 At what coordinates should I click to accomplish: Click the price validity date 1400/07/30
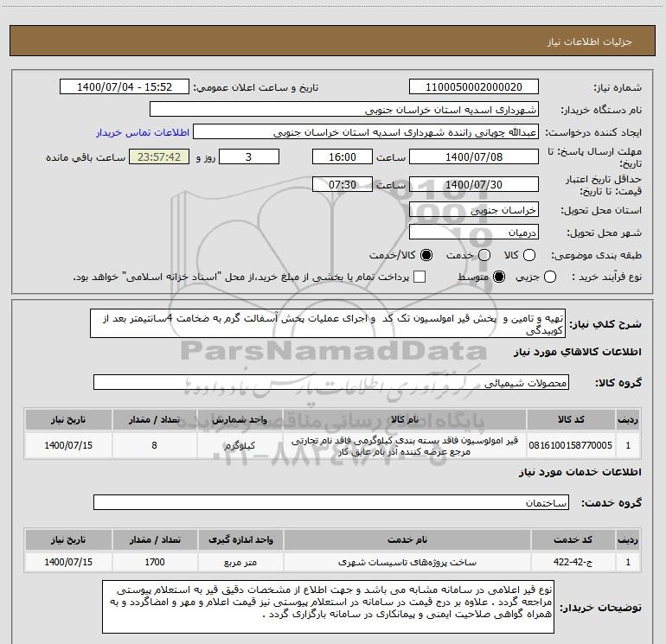[x=474, y=184]
